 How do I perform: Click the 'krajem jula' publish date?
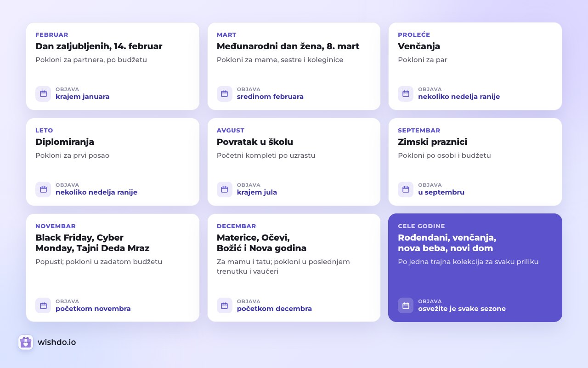[257, 192]
